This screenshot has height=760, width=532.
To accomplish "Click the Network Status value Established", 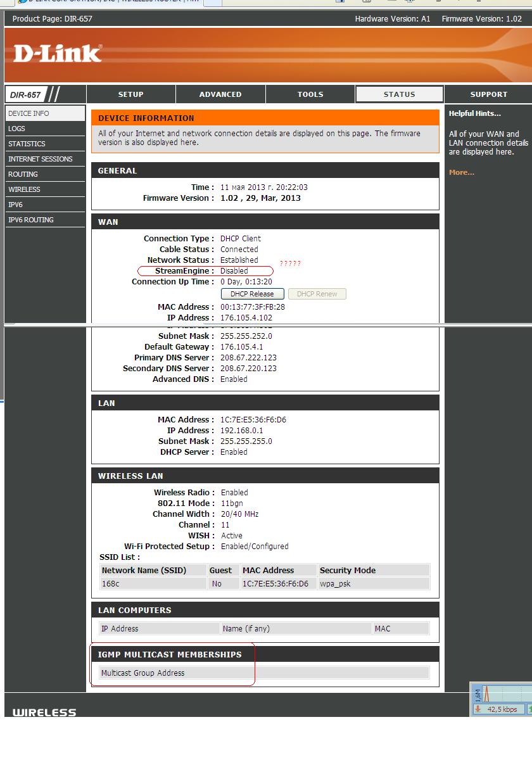I will click(239, 260).
